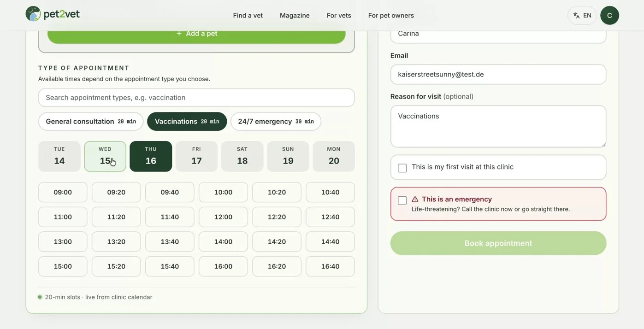
Task: Click the plus icon on Add a pet
Action: click(x=179, y=34)
